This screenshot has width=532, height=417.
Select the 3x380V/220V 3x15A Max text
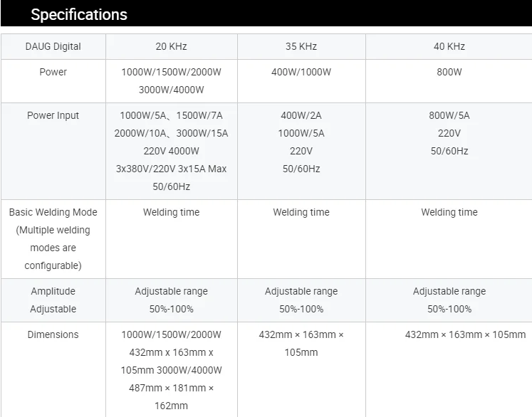pyautogui.click(x=171, y=169)
